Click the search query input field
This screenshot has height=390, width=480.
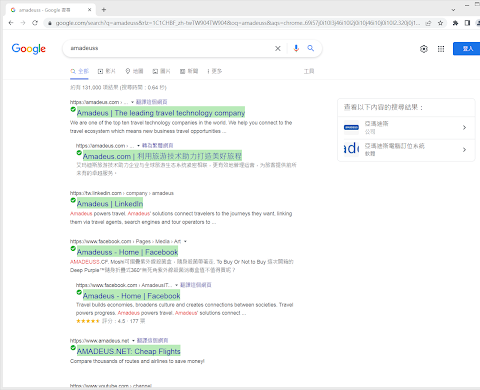point(170,48)
